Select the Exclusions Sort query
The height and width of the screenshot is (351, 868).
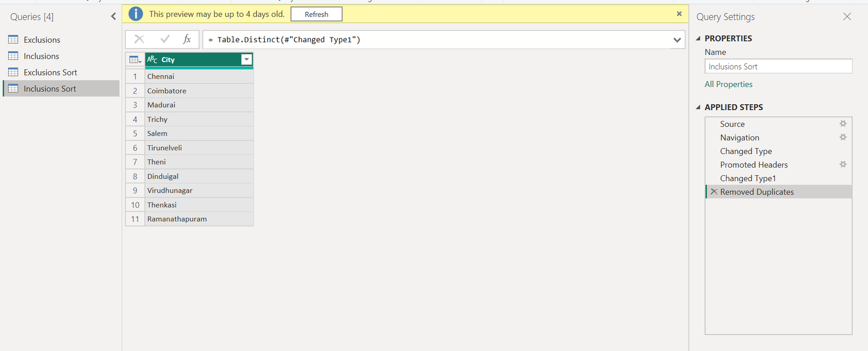click(x=61, y=72)
